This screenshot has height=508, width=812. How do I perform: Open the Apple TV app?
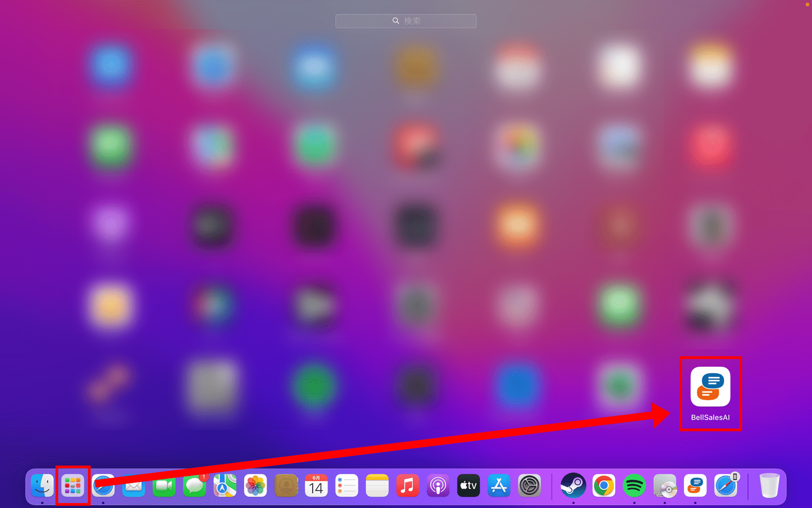[468, 486]
